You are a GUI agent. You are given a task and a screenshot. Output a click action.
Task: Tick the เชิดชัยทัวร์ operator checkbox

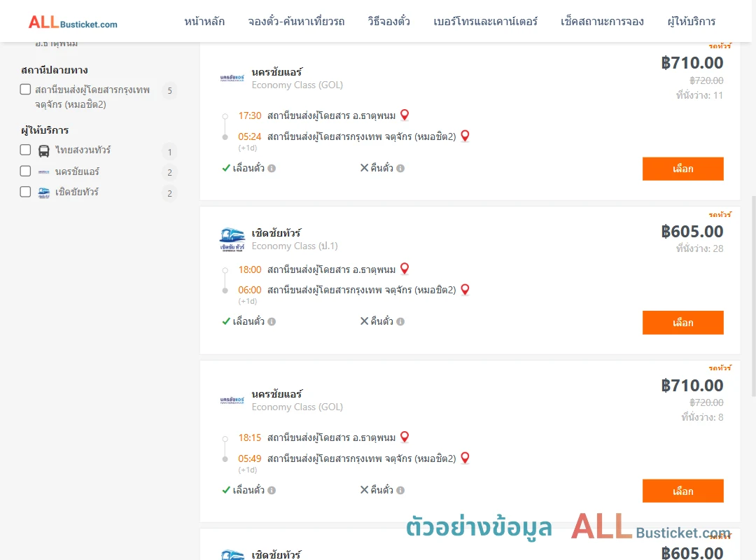tap(26, 192)
